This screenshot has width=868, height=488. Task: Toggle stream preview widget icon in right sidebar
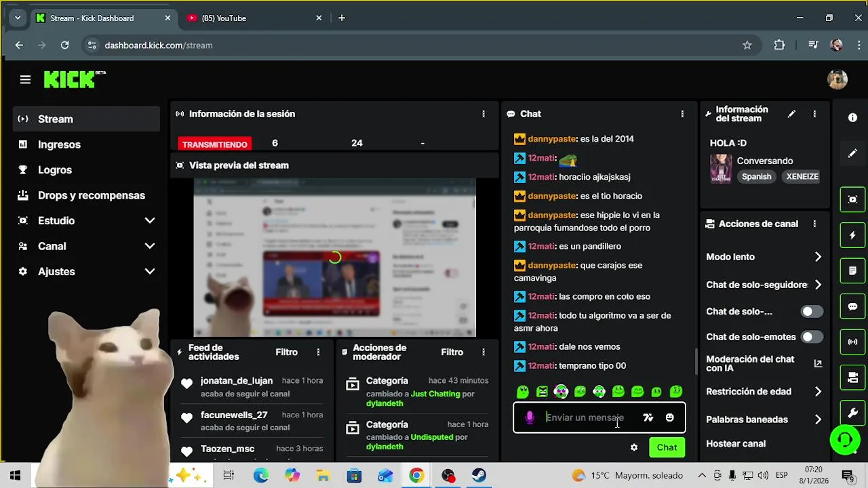pos(852,199)
